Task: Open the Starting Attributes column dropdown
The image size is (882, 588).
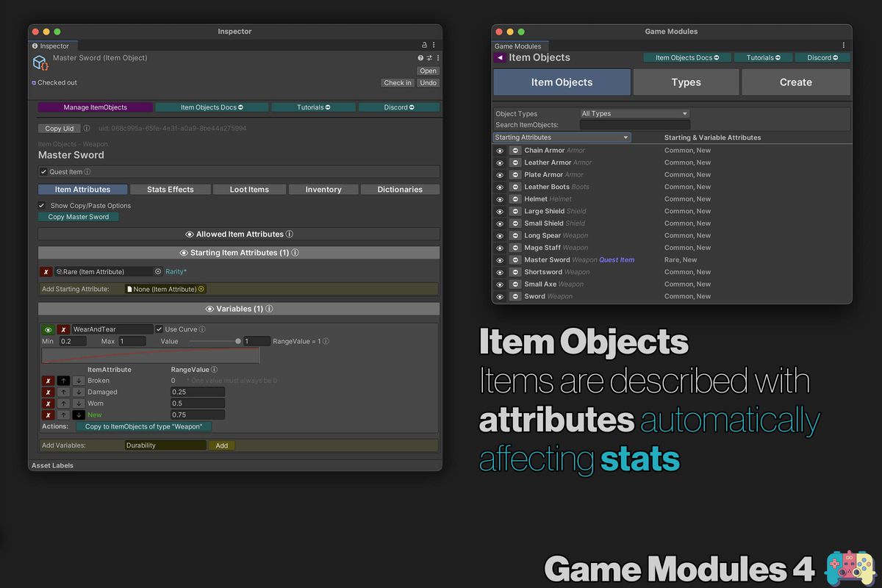Action: tap(562, 137)
